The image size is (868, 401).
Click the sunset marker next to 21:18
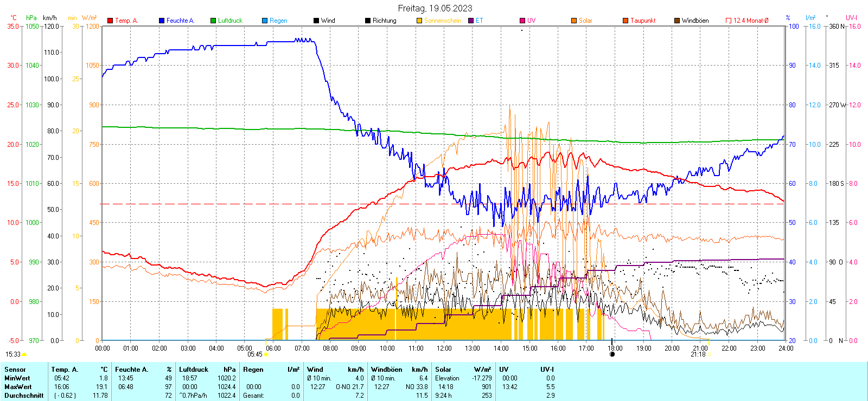tap(709, 354)
